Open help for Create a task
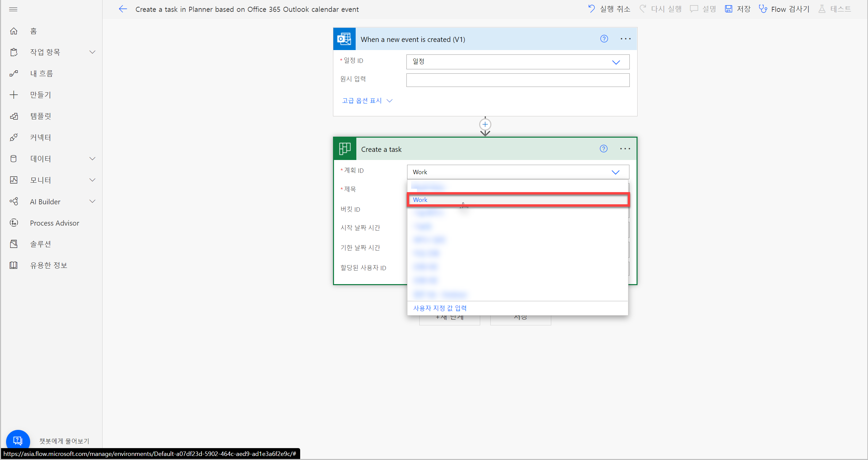The width and height of the screenshot is (868, 460). point(603,149)
